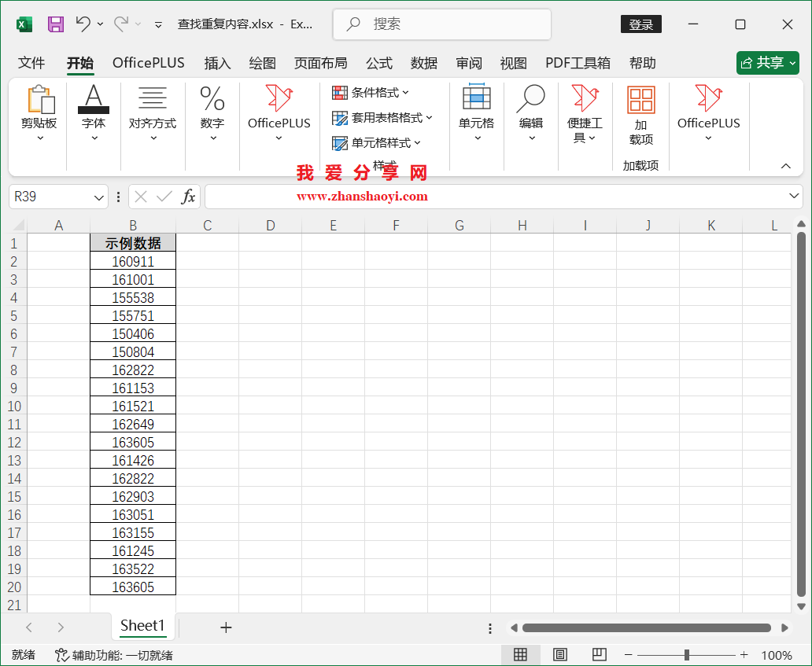812x666 pixels.
Task: Save the workbook
Action: [54, 24]
